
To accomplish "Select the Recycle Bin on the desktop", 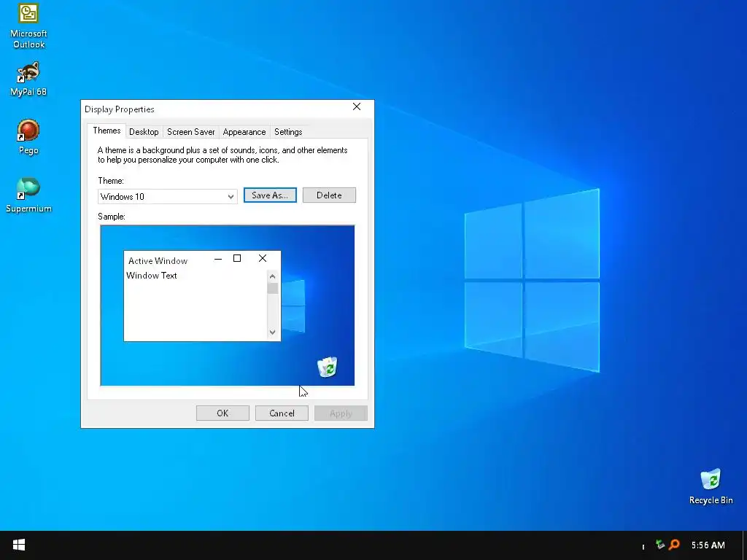I will [711, 486].
